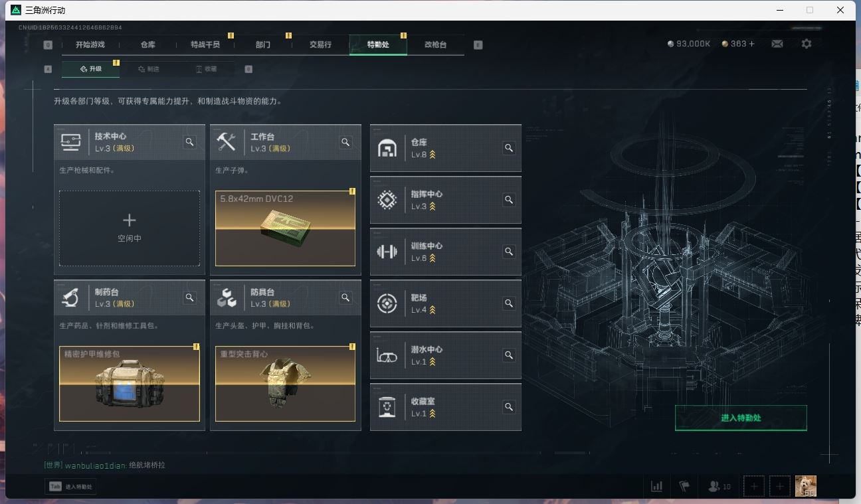Switch to the 改枪台 tab
The height and width of the screenshot is (504, 861).
click(x=436, y=44)
